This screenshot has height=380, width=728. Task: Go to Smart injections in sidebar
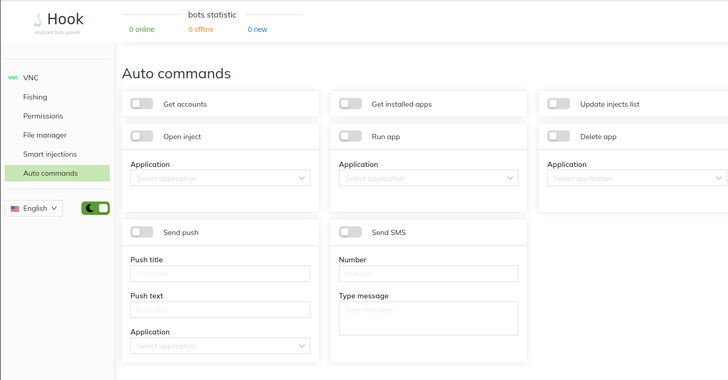point(50,154)
